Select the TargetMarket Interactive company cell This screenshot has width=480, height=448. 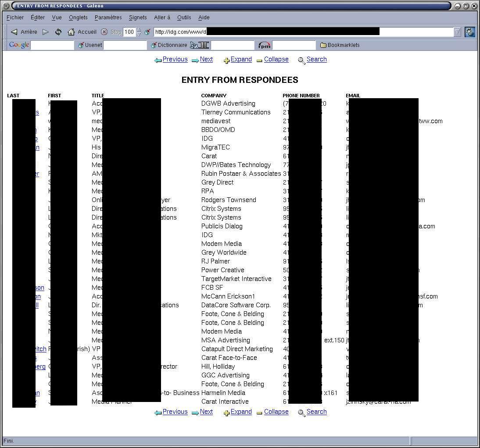click(x=236, y=279)
